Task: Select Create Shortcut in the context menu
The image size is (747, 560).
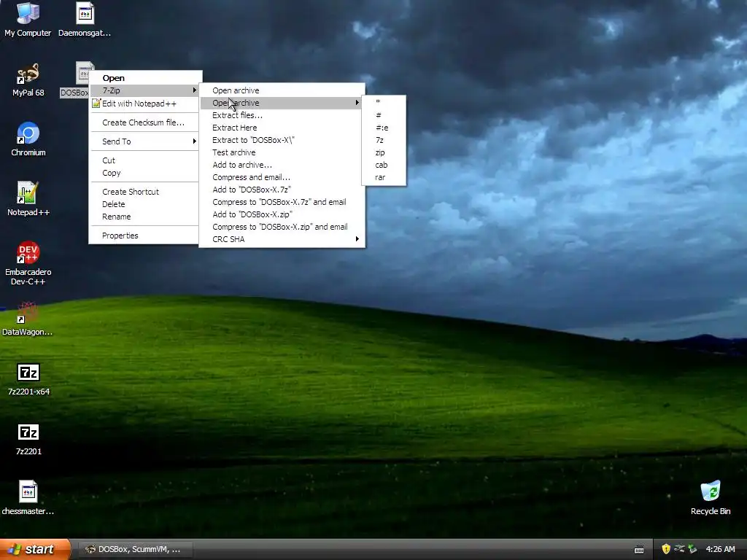Action: tap(145, 192)
